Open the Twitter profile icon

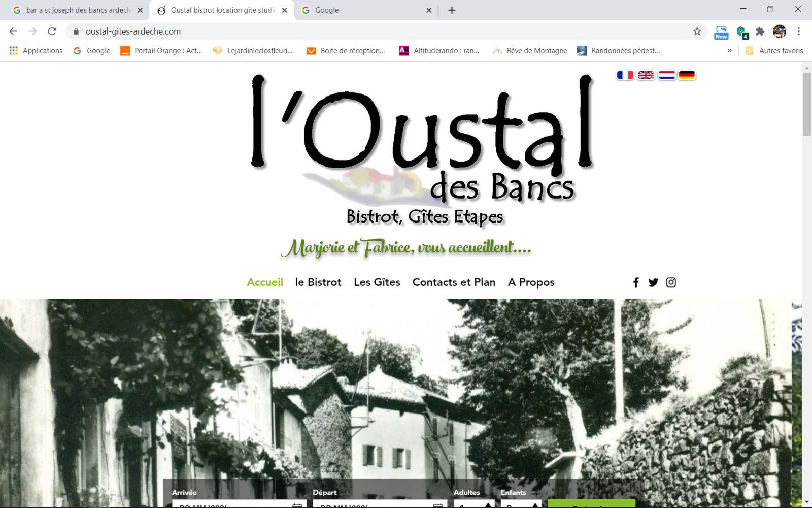point(653,282)
